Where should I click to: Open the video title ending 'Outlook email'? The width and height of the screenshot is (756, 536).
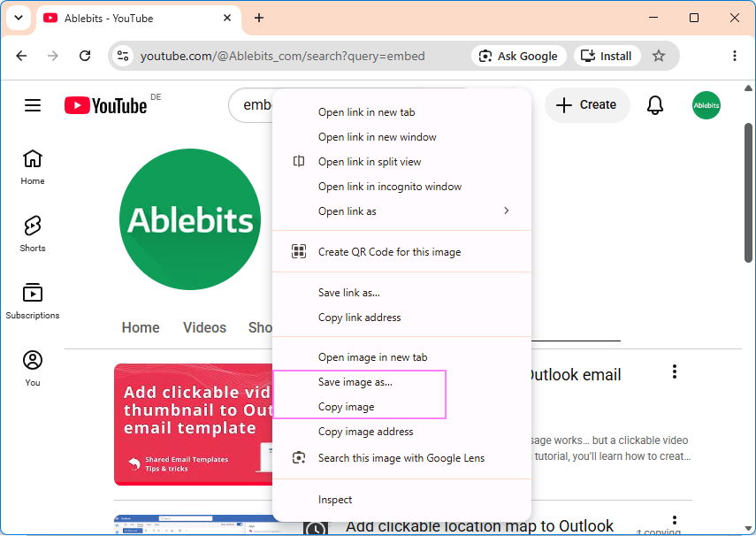[576, 375]
